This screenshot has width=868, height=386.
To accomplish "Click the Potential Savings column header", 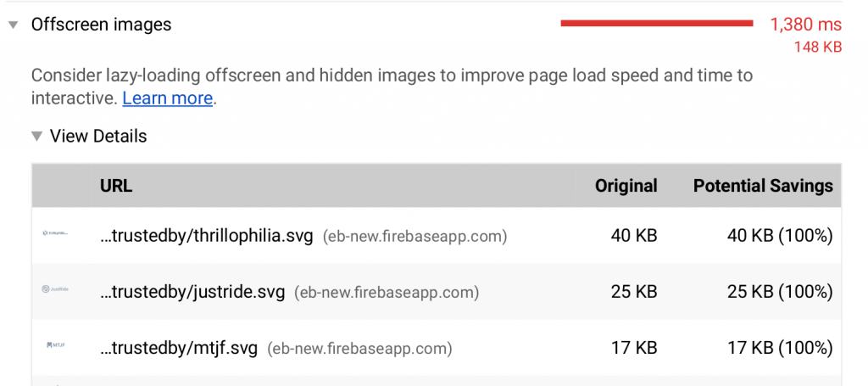I will [763, 186].
